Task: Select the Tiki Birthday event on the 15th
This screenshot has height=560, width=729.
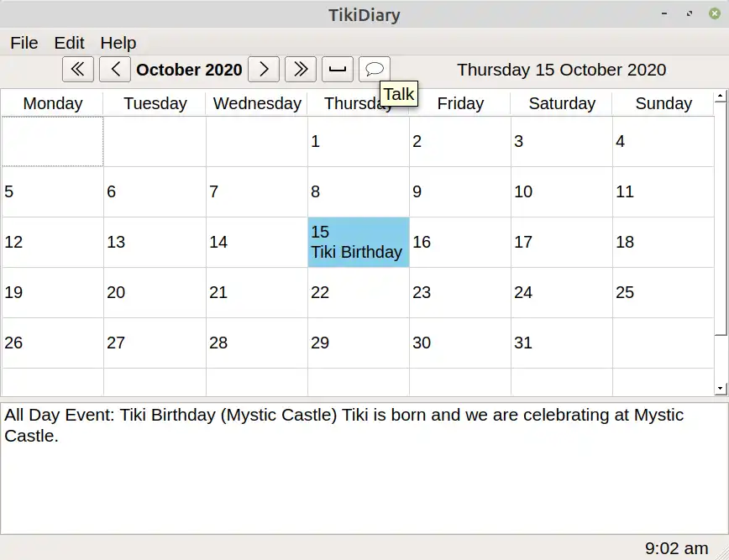Action: [357, 252]
